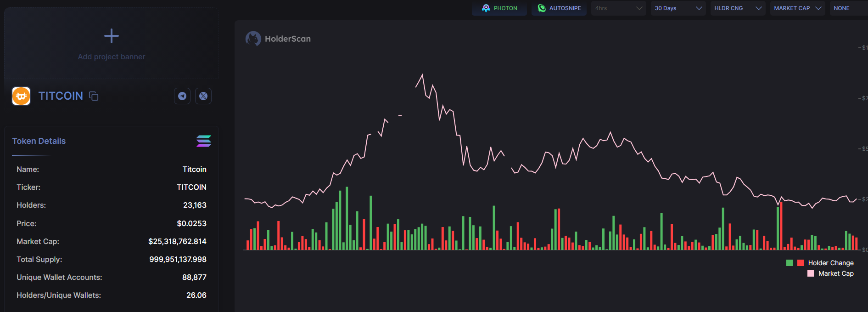Image resolution: width=868 pixels, height=312 pixels.
Task: Click the HolderScan logo icon
Action: (x=253, y=39)
